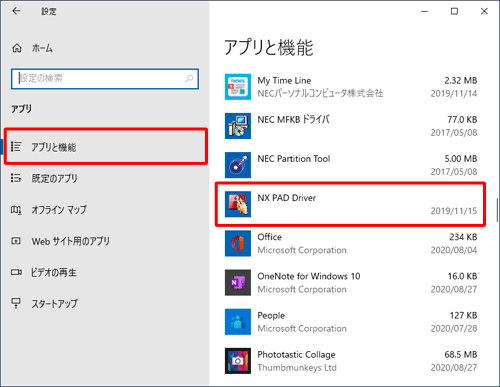This screenshot has width=500, height=387.
Task: Select the Office entry name
Action: 269,237
